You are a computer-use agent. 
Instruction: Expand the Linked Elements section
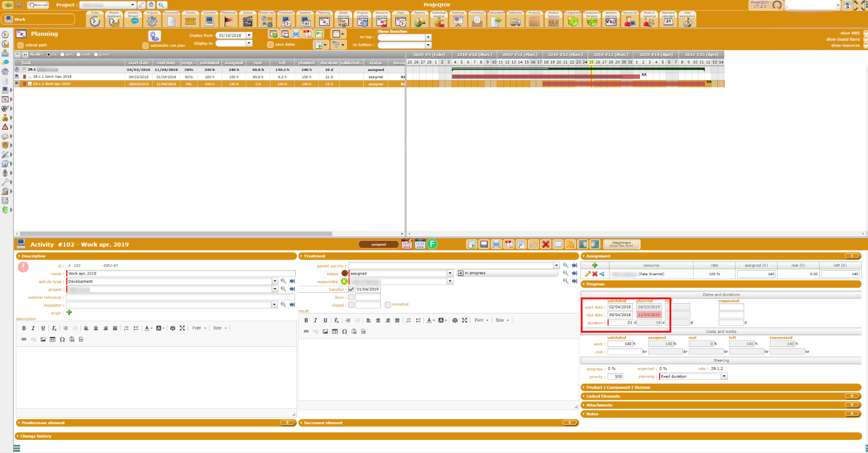(x=603, y=396)
